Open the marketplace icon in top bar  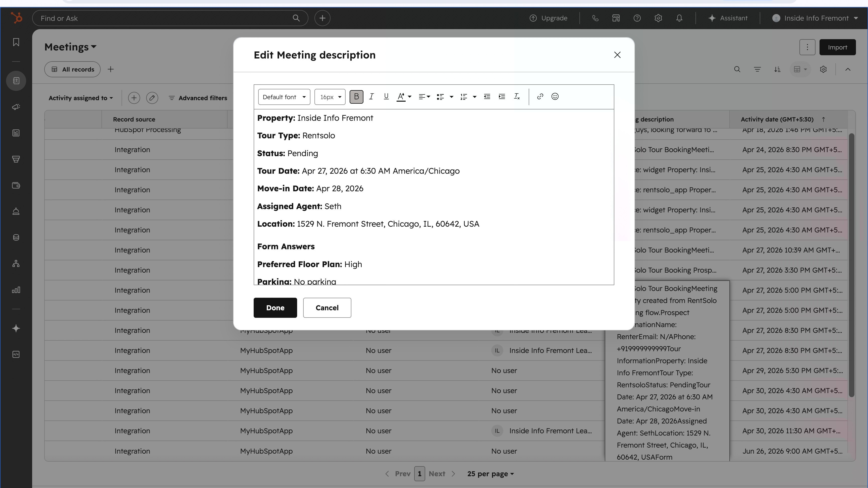pos(616,18)
